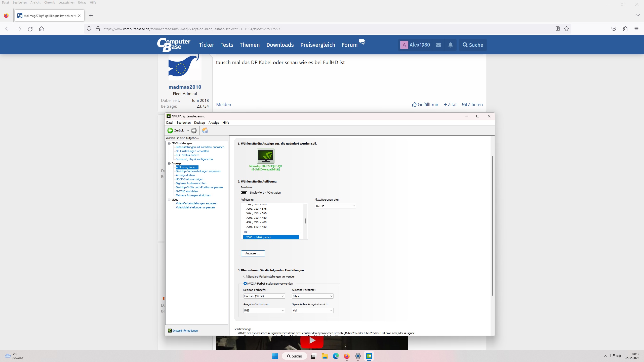Bookmark page with the star icon
The image size is (644, 362).
[567, 29]
